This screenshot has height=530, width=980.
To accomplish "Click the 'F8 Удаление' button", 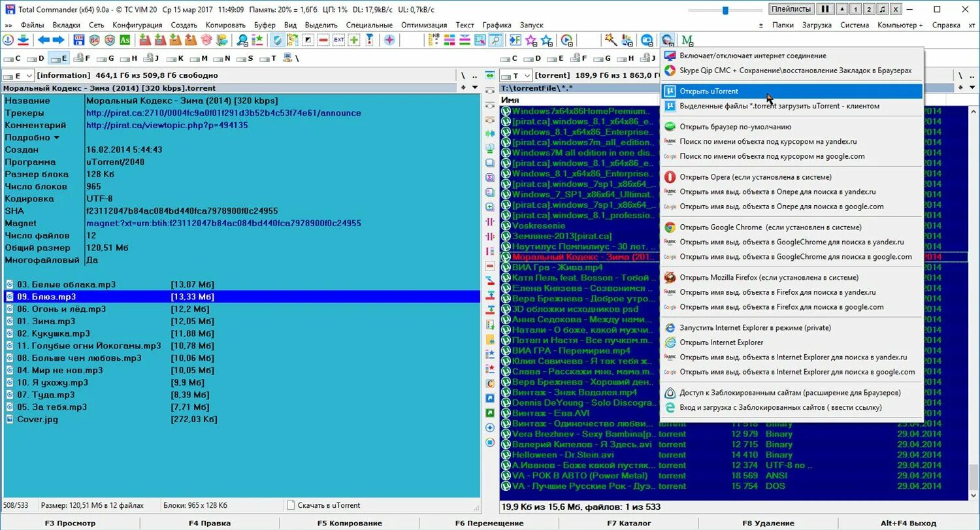I will pyautogui.click(x=768, y=523).
